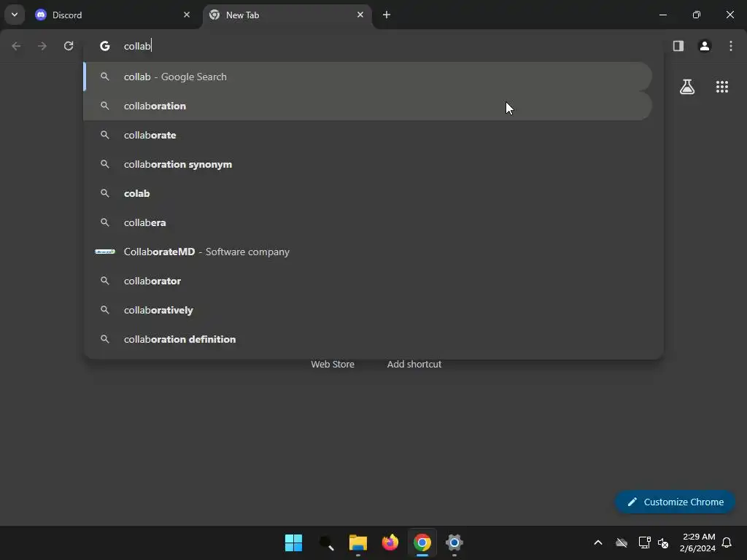Open File Explorer from taskbar
Image resolution: width=747 pixels, height=560 pixels.
[x=357, y=542]
